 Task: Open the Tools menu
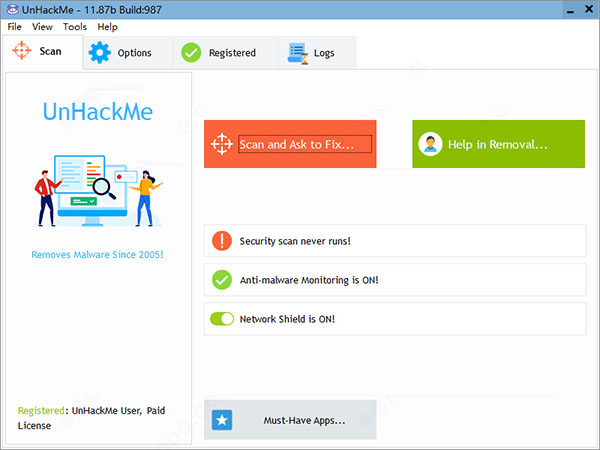(75, 27)
